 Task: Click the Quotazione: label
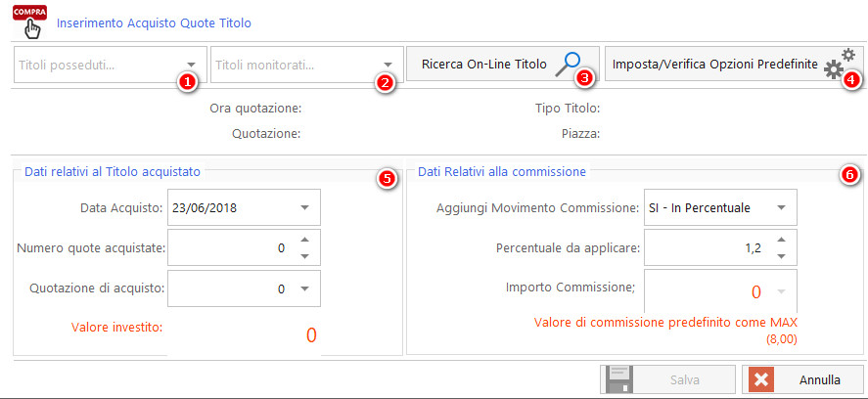coord(266,133)
